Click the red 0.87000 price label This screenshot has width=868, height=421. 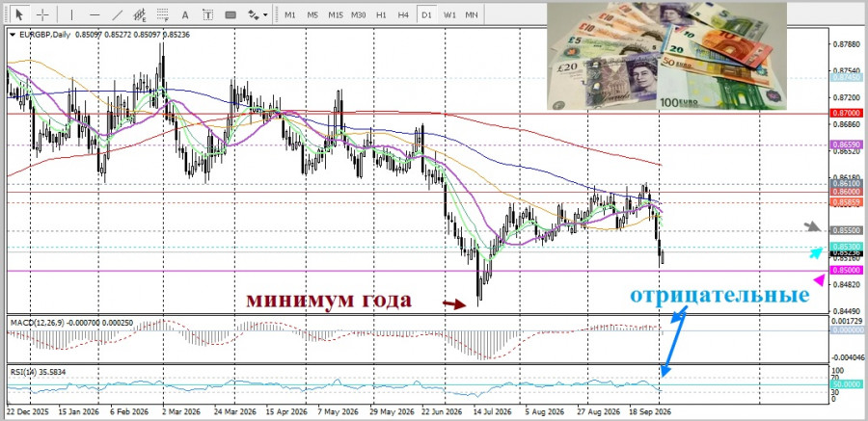click(847, 113)
